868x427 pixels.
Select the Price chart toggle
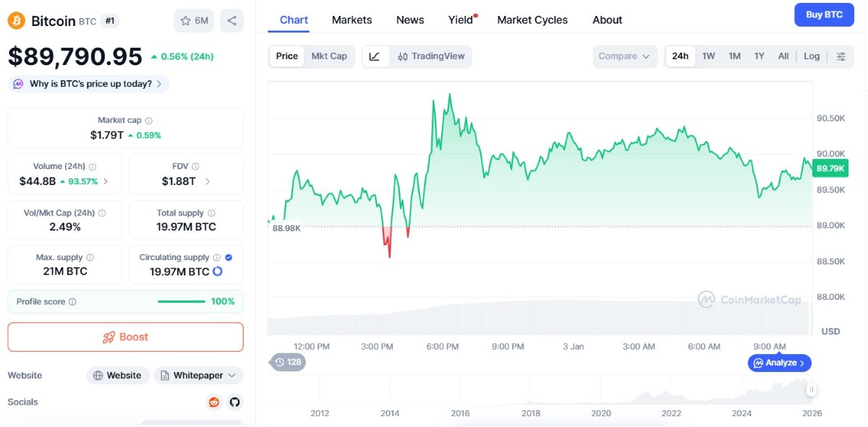(x=286, y=56)
